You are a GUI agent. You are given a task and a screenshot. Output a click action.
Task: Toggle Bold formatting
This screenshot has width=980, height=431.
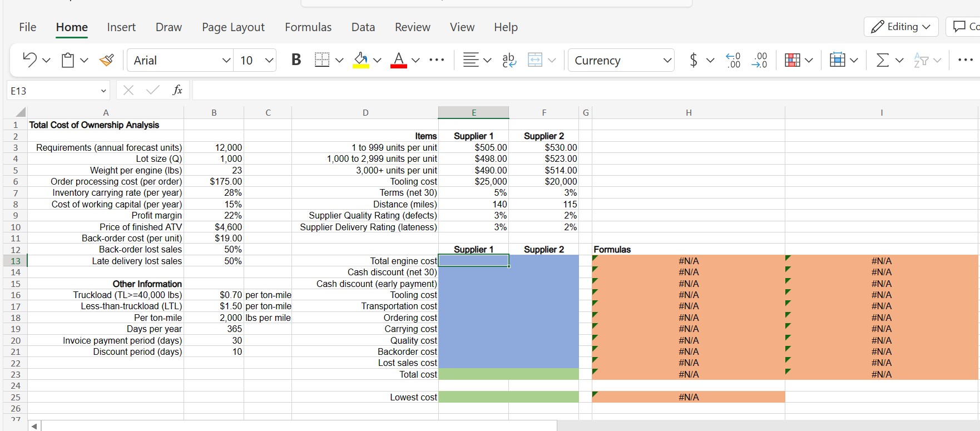(x=296, y=60)
